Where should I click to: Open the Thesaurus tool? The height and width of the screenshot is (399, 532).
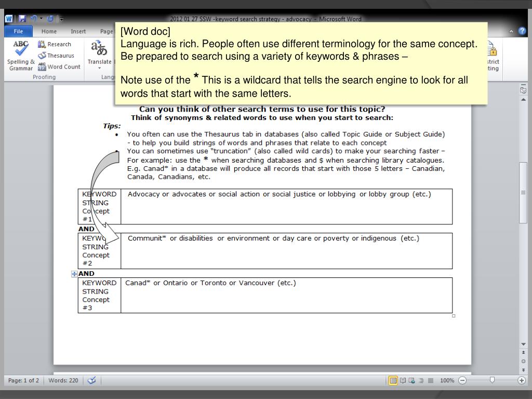click(56, 55)
